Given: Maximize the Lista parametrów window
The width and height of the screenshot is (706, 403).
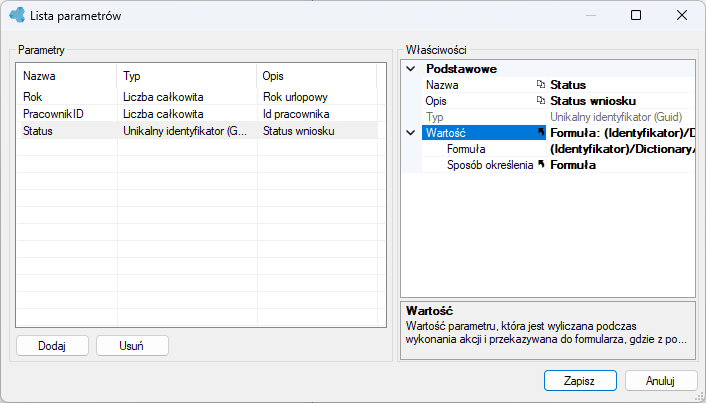Looking at the screenshot, I should point(636,15).
